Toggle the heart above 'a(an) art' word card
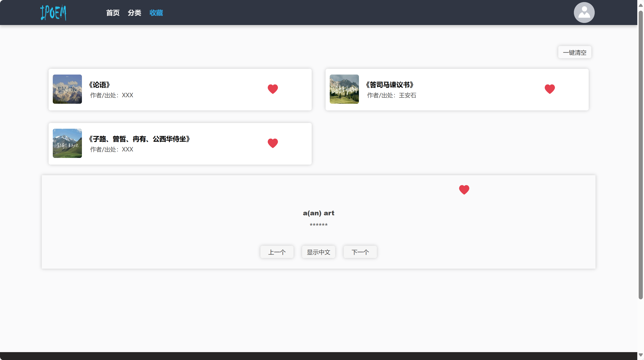This screenshot has height=360, width=644. [464, 190]
